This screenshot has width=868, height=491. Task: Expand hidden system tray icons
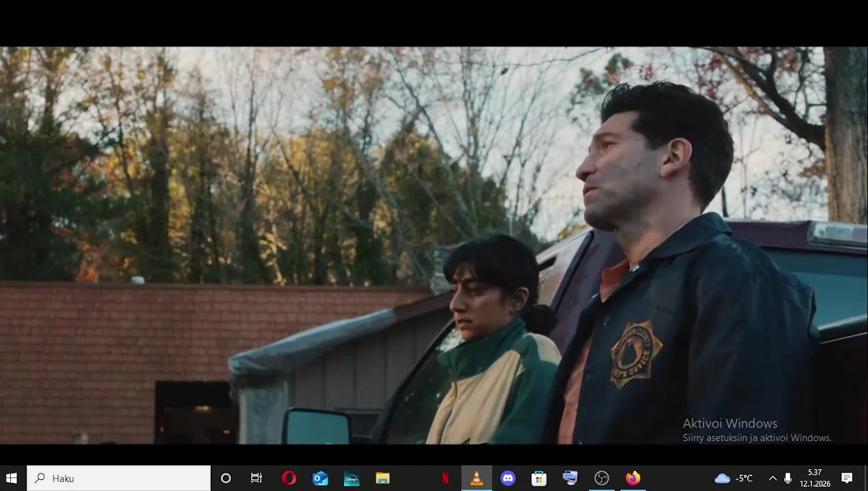[772, 478]
